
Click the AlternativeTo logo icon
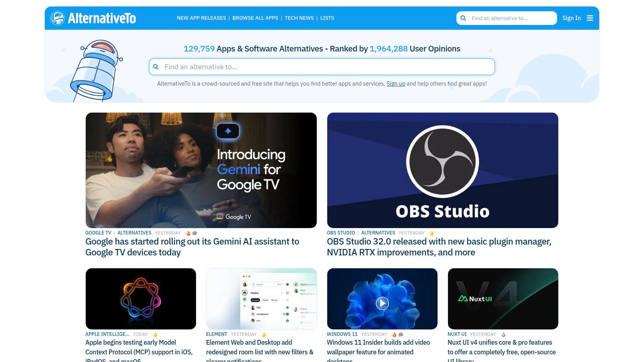[58, 18]
